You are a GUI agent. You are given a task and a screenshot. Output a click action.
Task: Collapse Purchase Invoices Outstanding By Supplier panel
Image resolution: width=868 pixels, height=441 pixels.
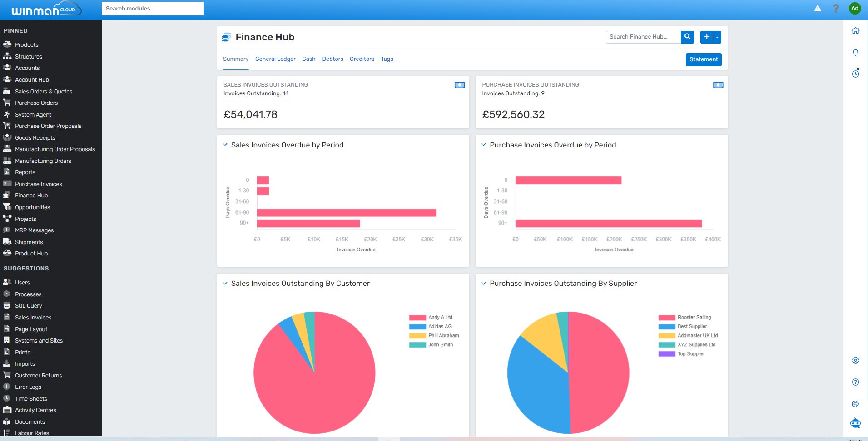(x=484, y=284)
